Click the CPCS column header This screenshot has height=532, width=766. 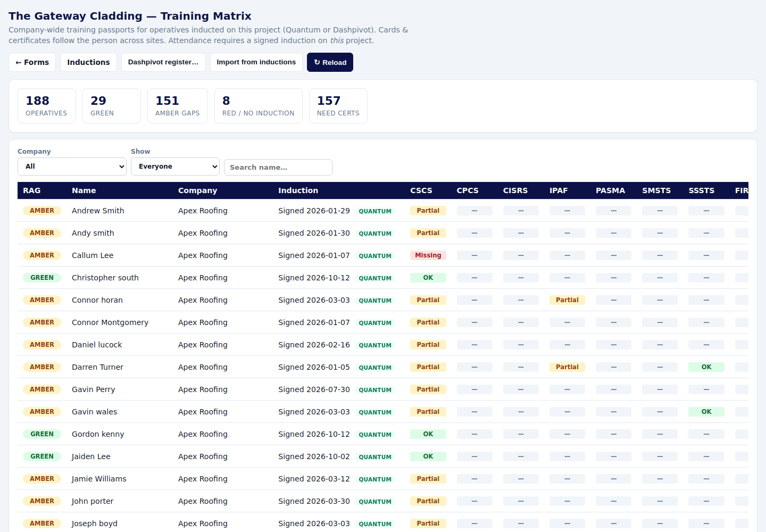[468, 190]
